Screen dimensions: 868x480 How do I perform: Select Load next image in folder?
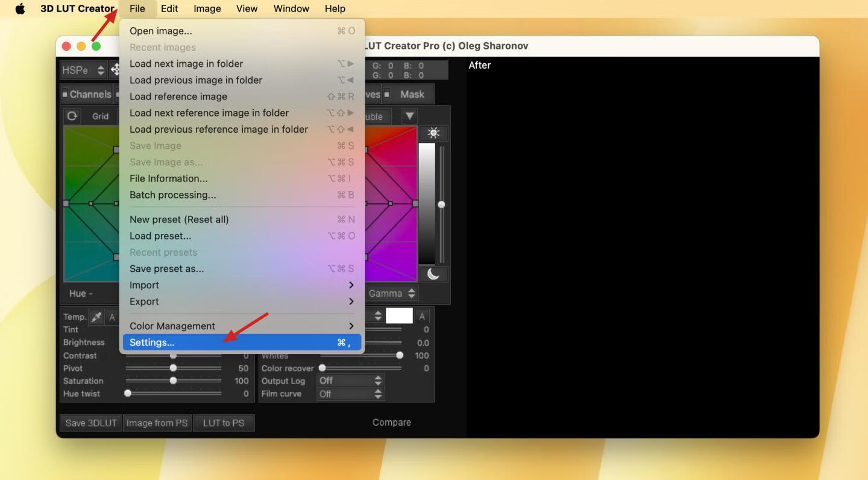[x=242, y=64]
